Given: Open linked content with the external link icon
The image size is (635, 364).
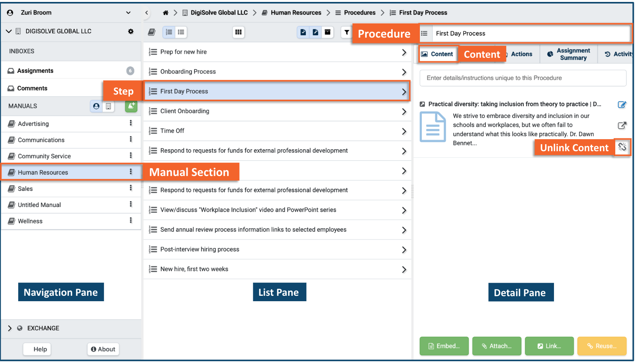Looking at the screenshot, I should coord(622,125).
